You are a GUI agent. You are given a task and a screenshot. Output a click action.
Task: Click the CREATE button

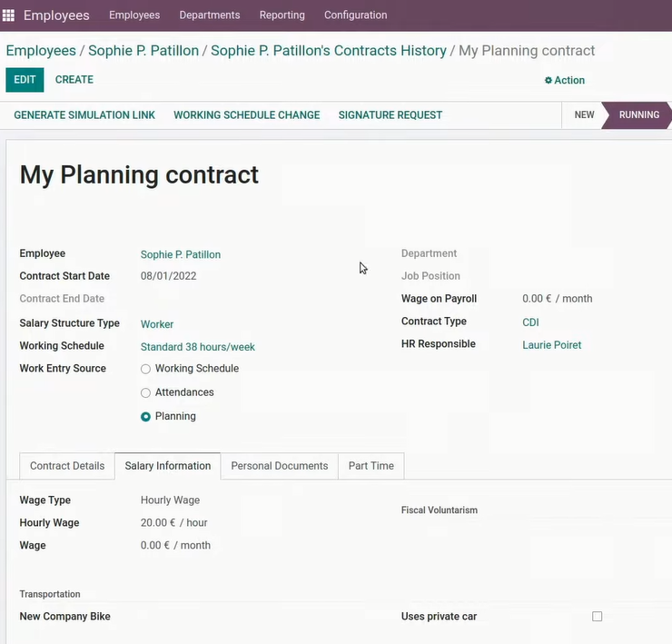tap(74, 80)
